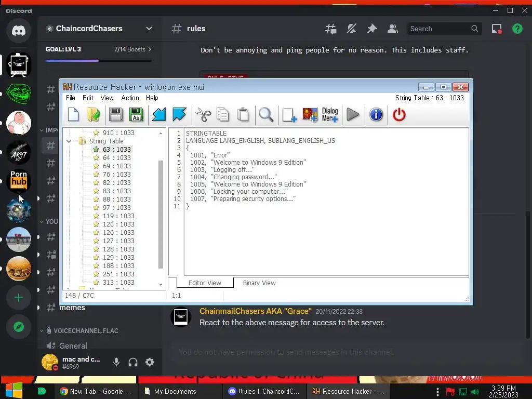This screenshot has height=399, width=532.
Task: Toggle Discord headphones deafen
Action: tap(133, 362)
